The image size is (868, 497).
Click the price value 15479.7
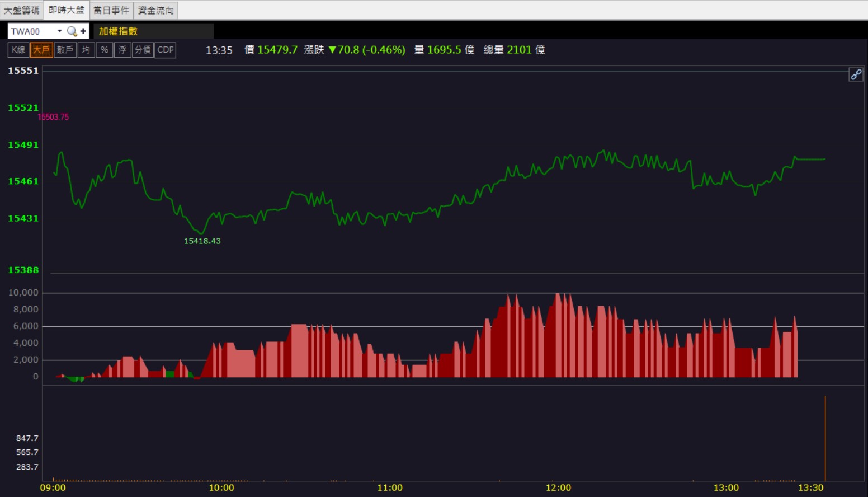(x=277, y=50)
